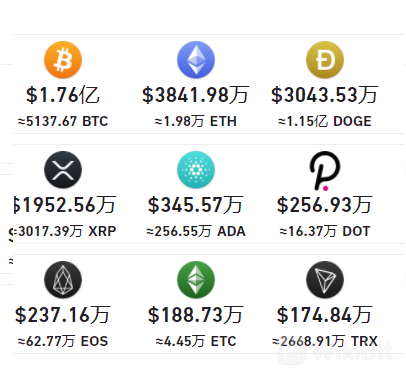This screenshot has height=380, width=406.
Task: Select the $345.57万 Cardano amount
Action: click(x=196, y=205)
